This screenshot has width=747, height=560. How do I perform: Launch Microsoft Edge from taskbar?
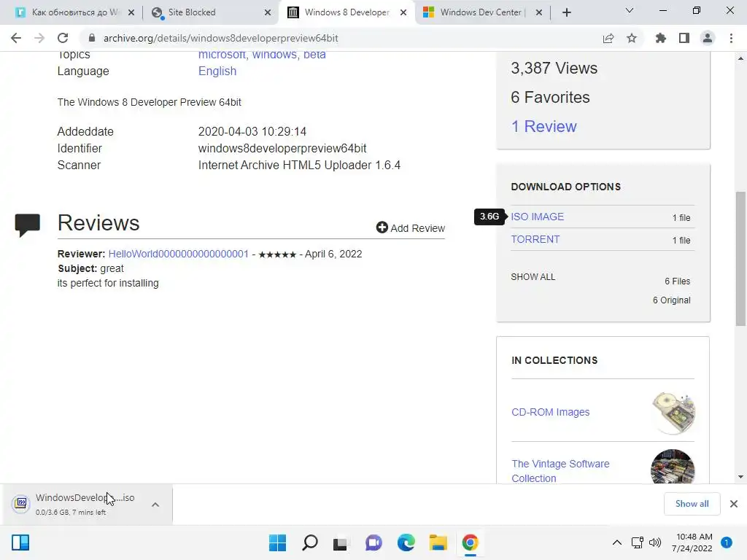click(406, 542)
